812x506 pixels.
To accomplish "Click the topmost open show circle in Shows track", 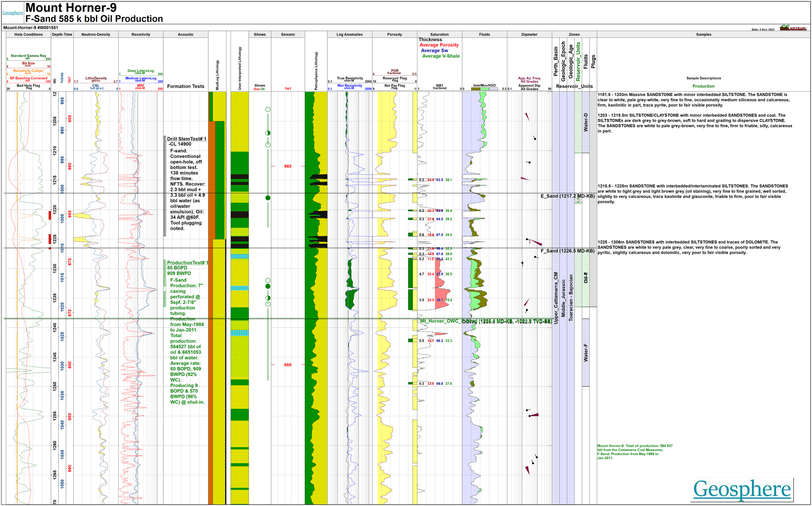I will (268, 110).
